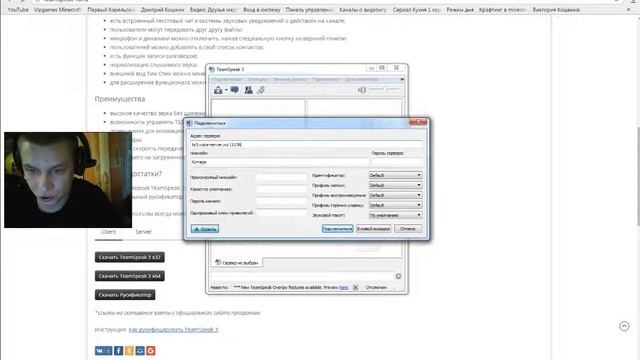Screen dimensions: 640x360
Task: Click the webcam video overlay
Action: 68,180
